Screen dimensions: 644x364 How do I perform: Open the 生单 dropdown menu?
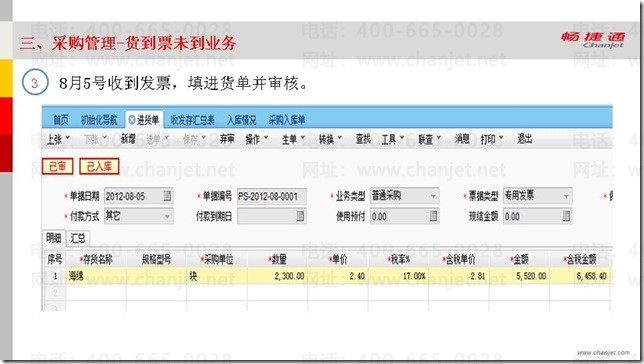(293, 140)
